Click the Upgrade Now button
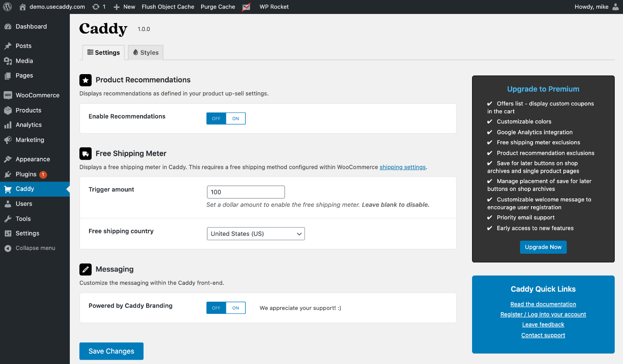This screenshot has width=623, height=364. pyautogui.click(x=543, y=247)
